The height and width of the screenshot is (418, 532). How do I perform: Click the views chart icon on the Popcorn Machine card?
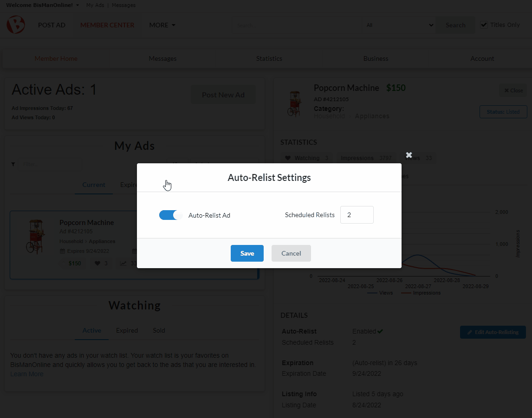tap(123, 263)
